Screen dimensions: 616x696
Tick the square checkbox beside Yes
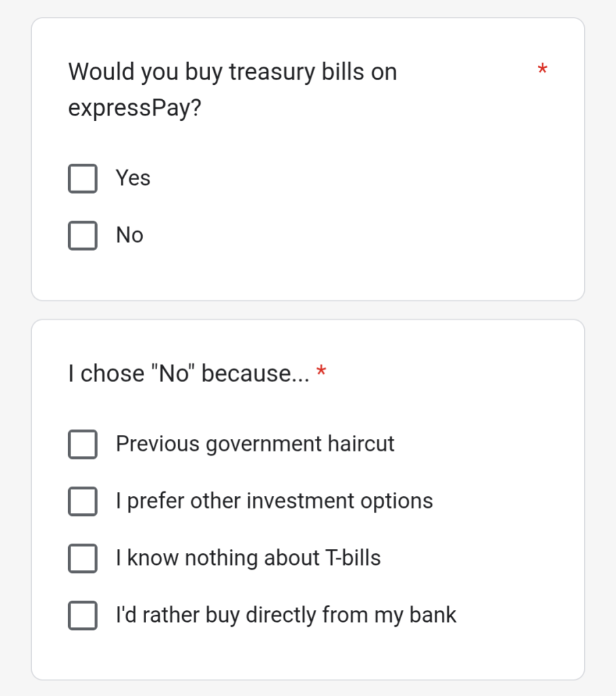click(x=82, y=178)
